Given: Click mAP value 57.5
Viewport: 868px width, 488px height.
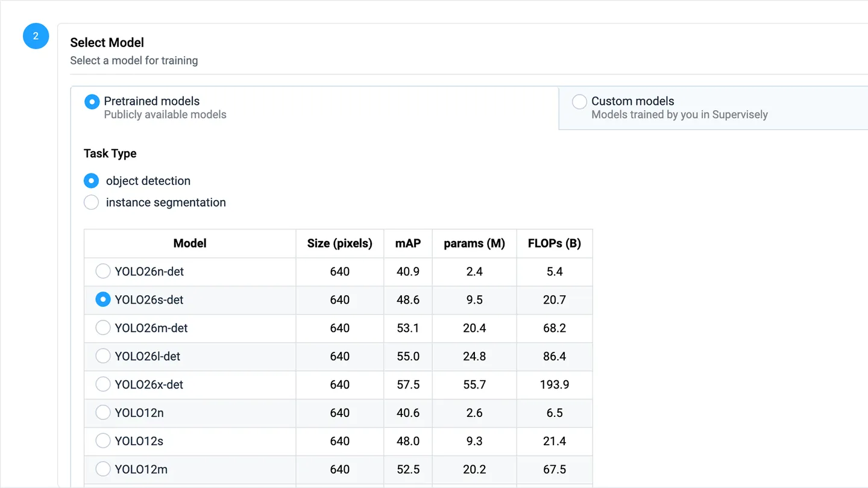Looking at the screenshot, I should click(408, 385).
